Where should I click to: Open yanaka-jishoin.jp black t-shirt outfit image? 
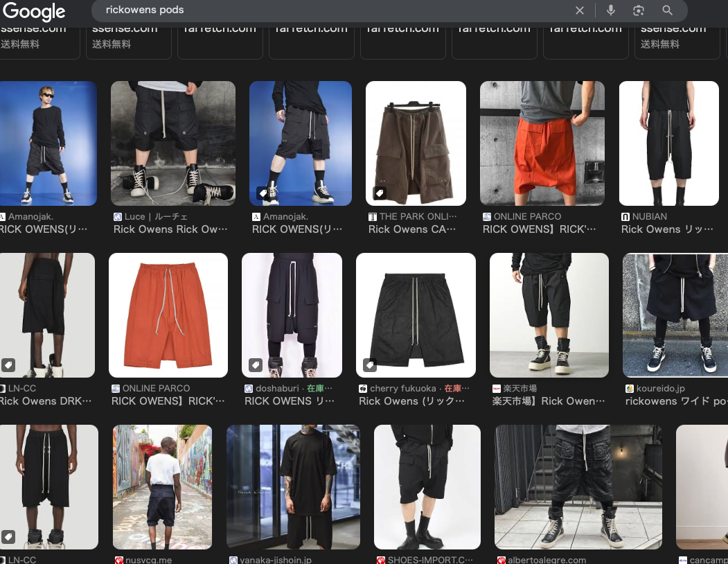pyautogui.click(x=294, y=487)
